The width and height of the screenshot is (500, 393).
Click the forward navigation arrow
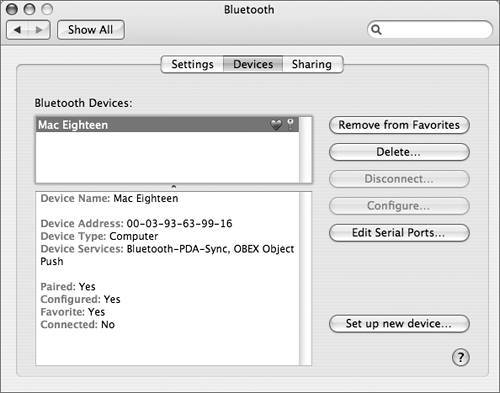point(39,30)
